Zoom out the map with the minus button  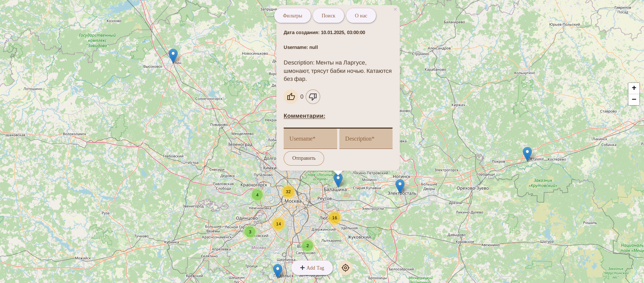(634, 99)
